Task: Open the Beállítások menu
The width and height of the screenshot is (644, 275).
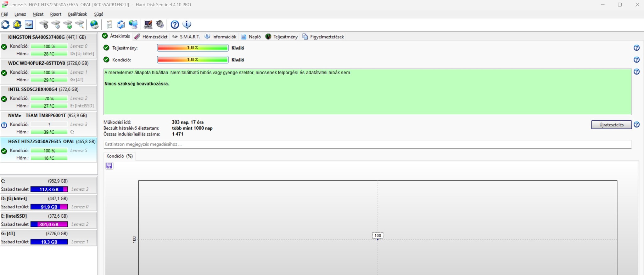Action: (77, 14)
